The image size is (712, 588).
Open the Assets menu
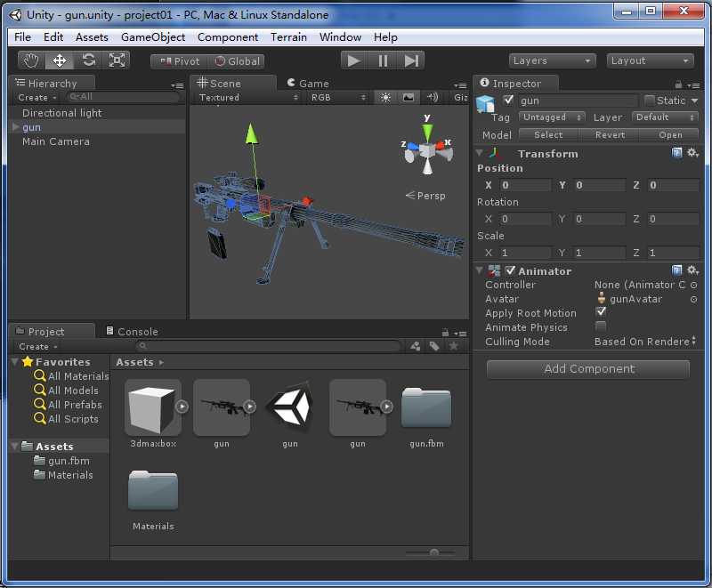pos(92,37)
